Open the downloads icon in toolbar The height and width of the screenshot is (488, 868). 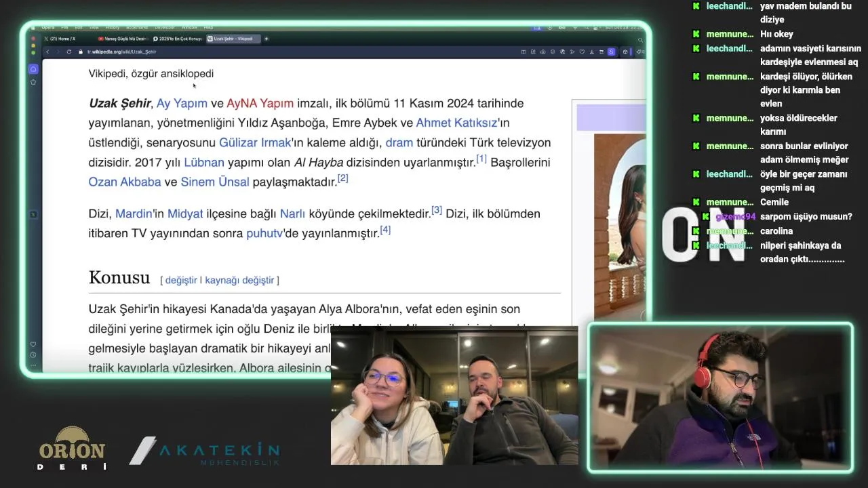(592, 52)
